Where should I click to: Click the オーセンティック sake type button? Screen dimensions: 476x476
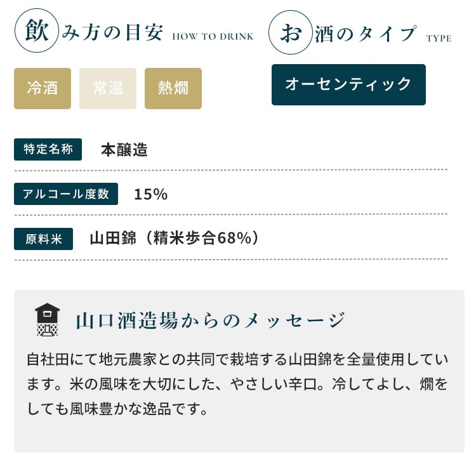point(348,84)
